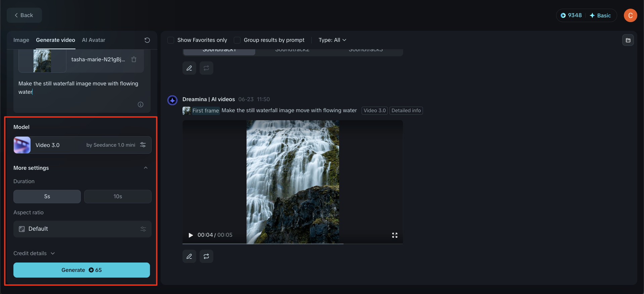Click Generate for 65 credits
This screenshot has height=294, width=644.
[82, 270]
